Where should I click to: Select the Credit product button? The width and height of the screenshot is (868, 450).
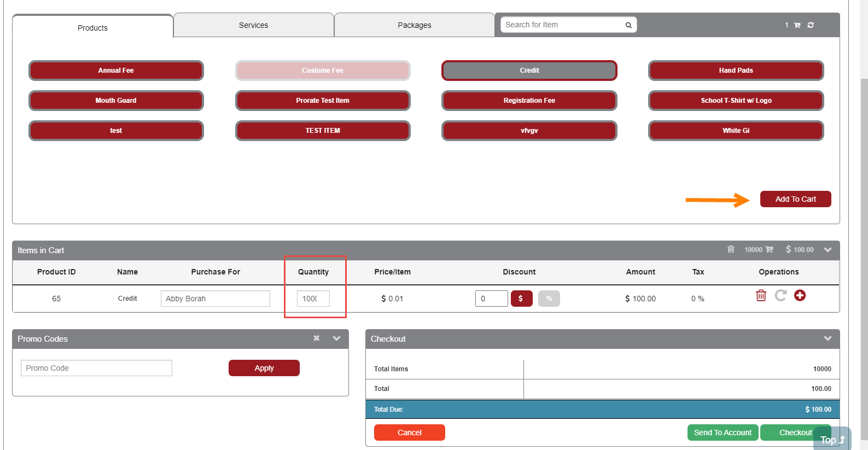coord(529,71)
